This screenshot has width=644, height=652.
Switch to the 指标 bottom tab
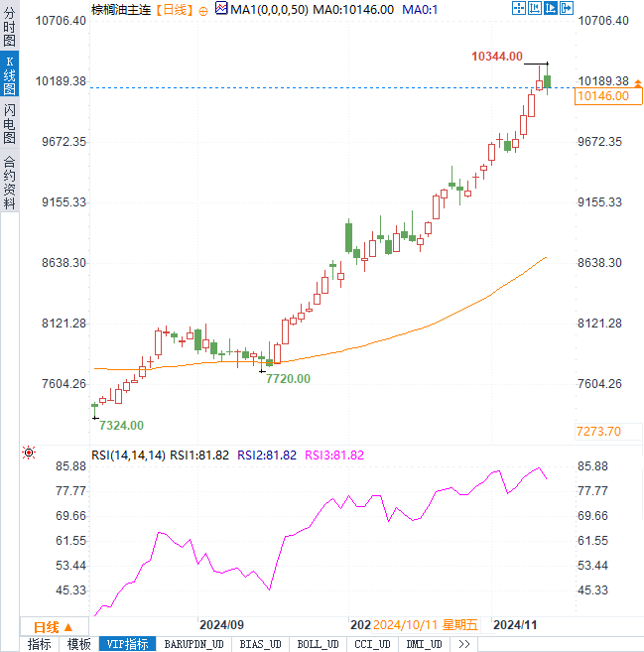pyautogui.click(x=40, y=644)
